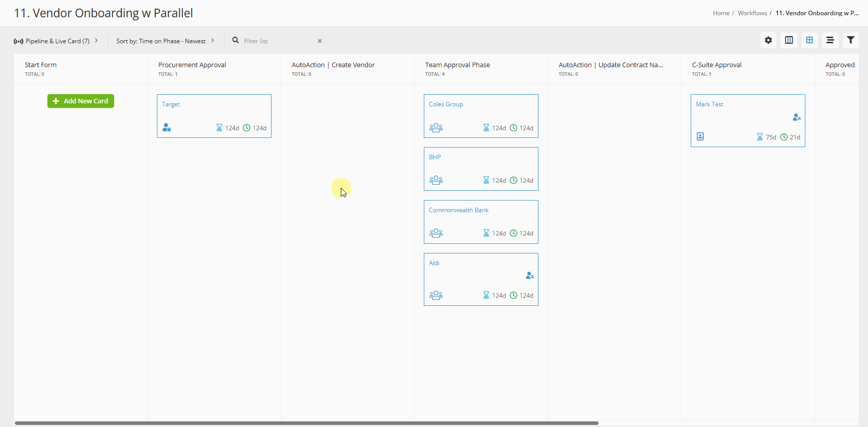The image size is (868, 427).
Task: Click the user icon on Aldi card
Action: [x=530, y=275]
